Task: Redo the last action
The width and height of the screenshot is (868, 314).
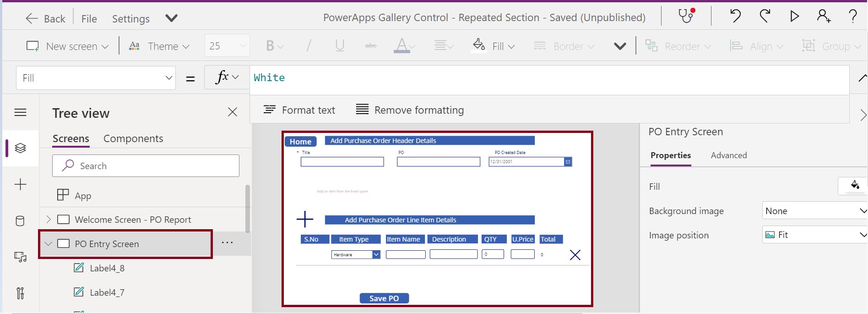Action: [x=765, y=16]
